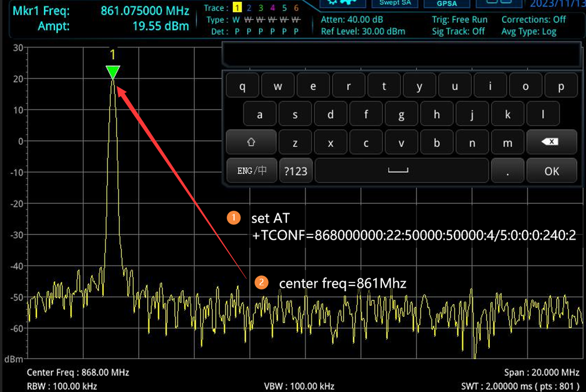Click the RBW : 100.00 kHz label
The width and height of the screenshot is (586, 392).
coord(62,386)
